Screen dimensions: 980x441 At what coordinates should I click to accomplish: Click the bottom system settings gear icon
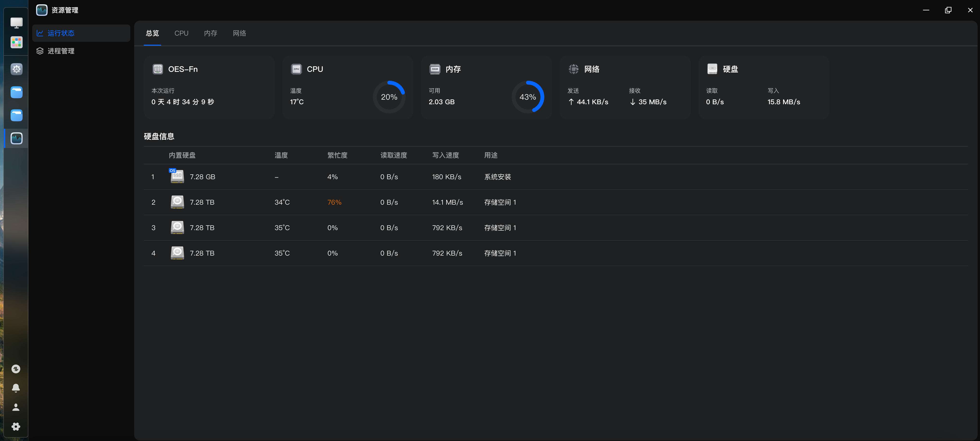[16, 427]
